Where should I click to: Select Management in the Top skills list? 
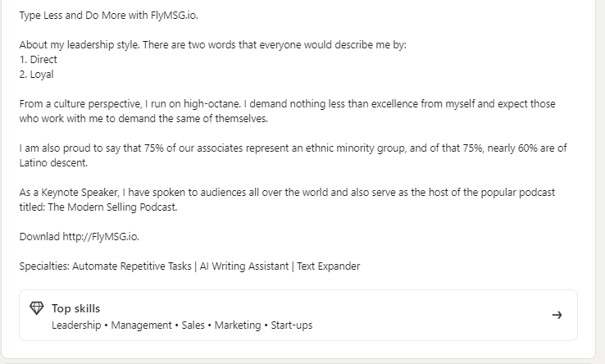[141, 325]
